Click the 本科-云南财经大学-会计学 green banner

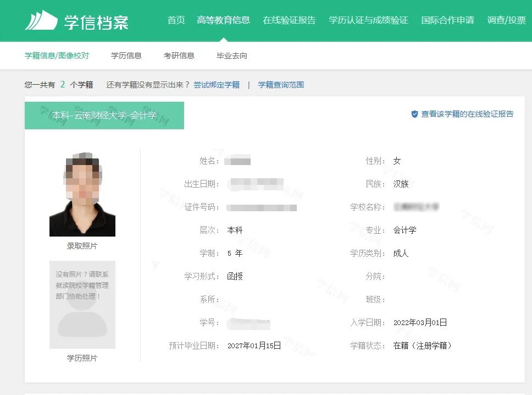point(104,116)
